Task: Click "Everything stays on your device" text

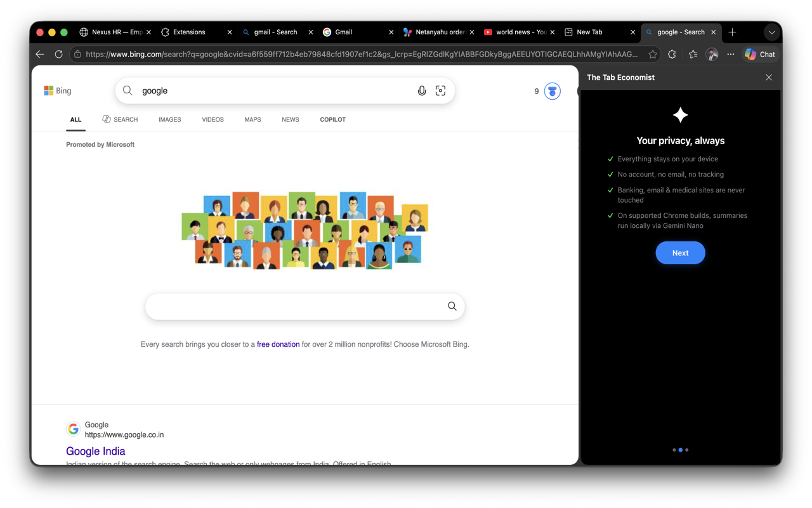Action: click(668, 159)
